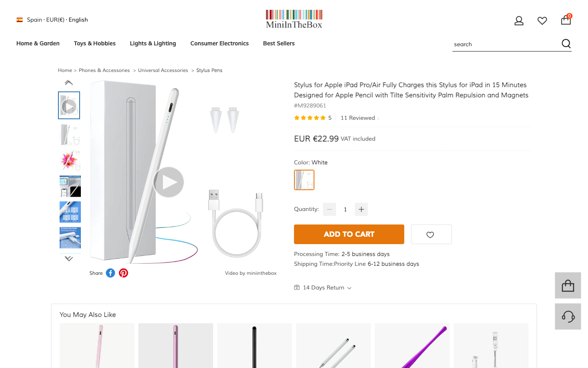Open the Consumer Electronics menu
This screenshot has height=368, width=588.
click(219, 43)
